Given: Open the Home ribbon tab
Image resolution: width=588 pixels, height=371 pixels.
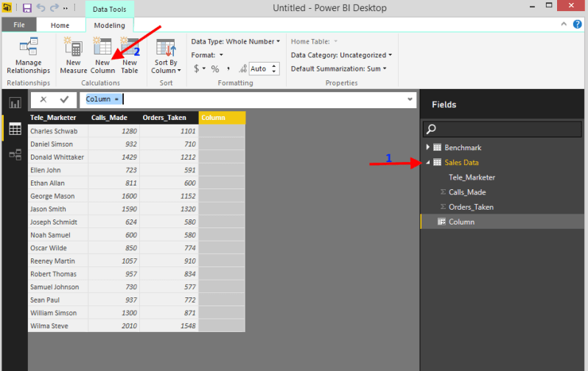Looking at the screenshot, I should point(60,25).
